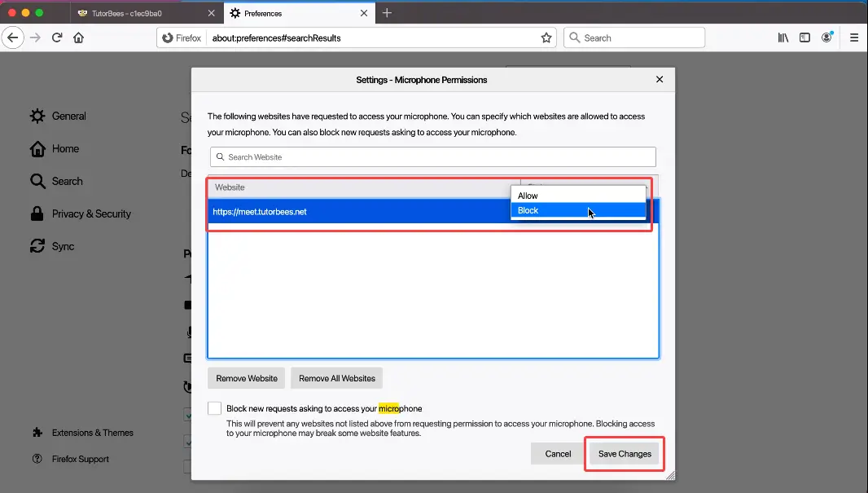Click the browser Back arrow button

(x=13, y=37)
